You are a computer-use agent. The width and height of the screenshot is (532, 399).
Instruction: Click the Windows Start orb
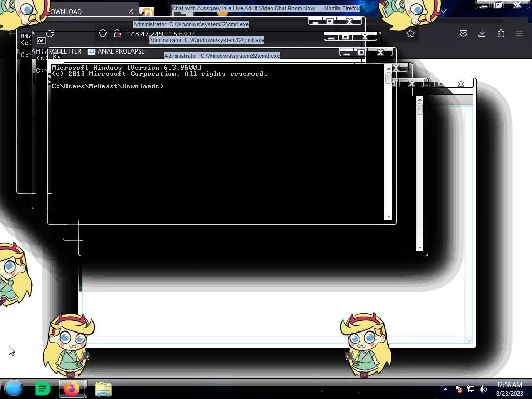tap(13, 389)
